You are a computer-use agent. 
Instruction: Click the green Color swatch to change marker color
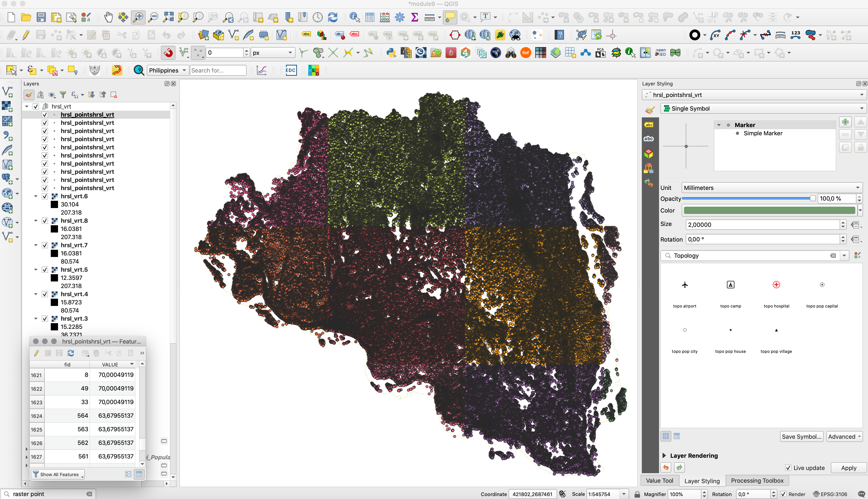769,210
